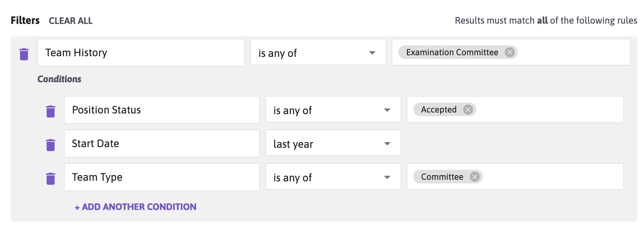644x233 pixels.
Task: Select the Team History field box
Action: 141,53
